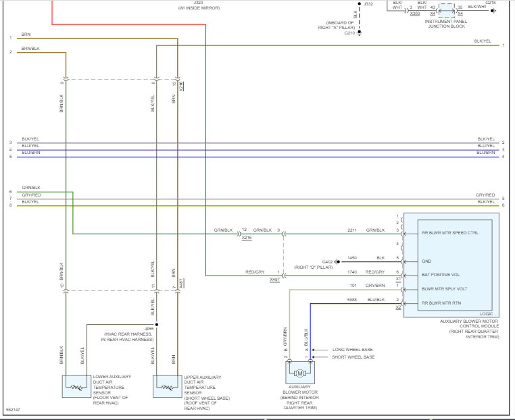Click the '(W/ INSIDE MIRROR)' note
Screen dimensions: 515x420
point(199,8)
